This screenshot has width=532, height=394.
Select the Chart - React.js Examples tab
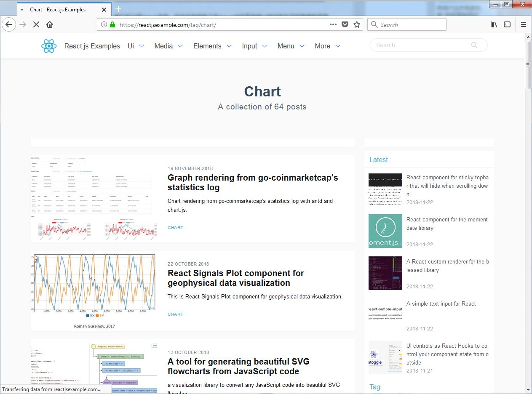coord(58,9)
